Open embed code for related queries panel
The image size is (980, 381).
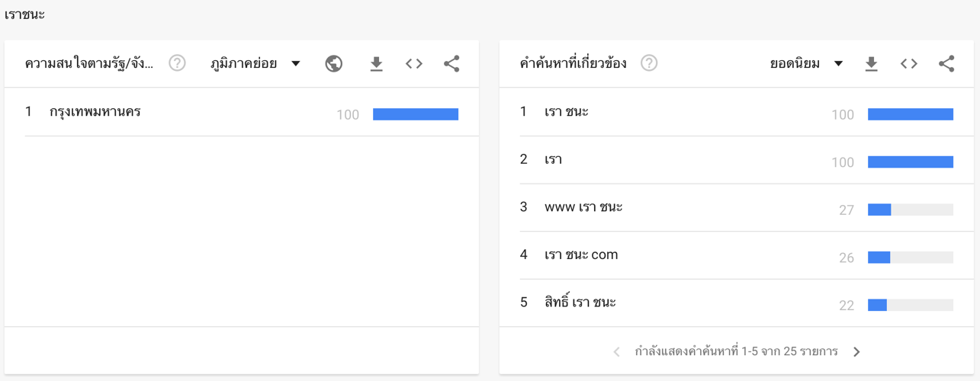909,64
